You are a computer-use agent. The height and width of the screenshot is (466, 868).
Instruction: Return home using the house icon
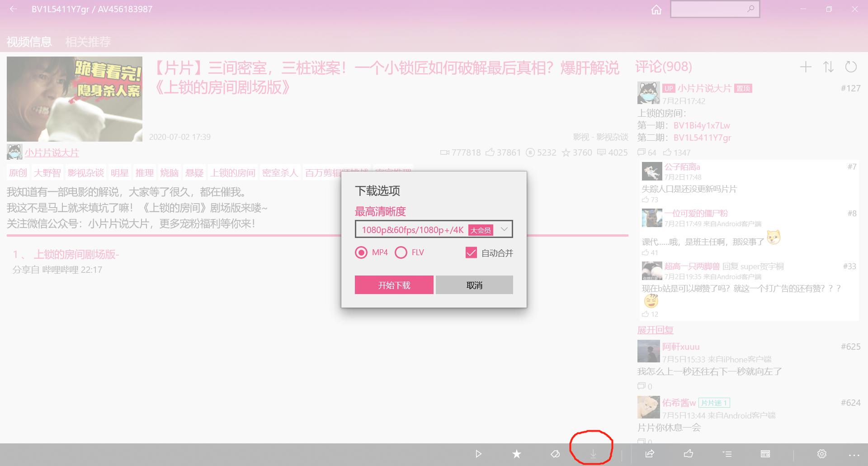[656, 9]
